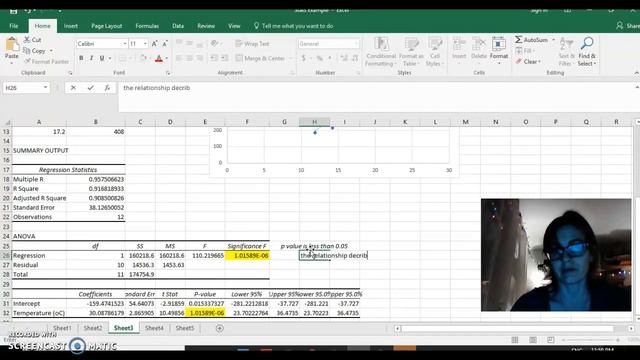The width and height of the screenshot is (640, 360).
Task: Click the Select All corner triangle
Action: (x=7, y=122)
